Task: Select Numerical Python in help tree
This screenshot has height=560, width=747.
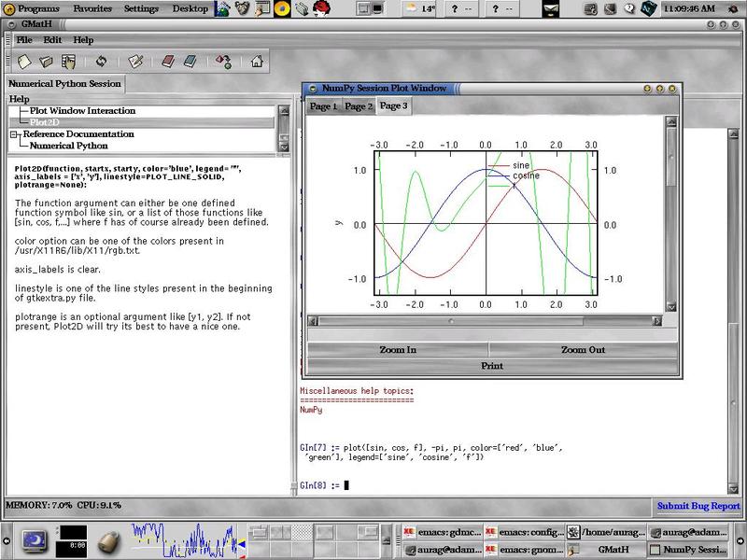Action: (x=68, y=146)
